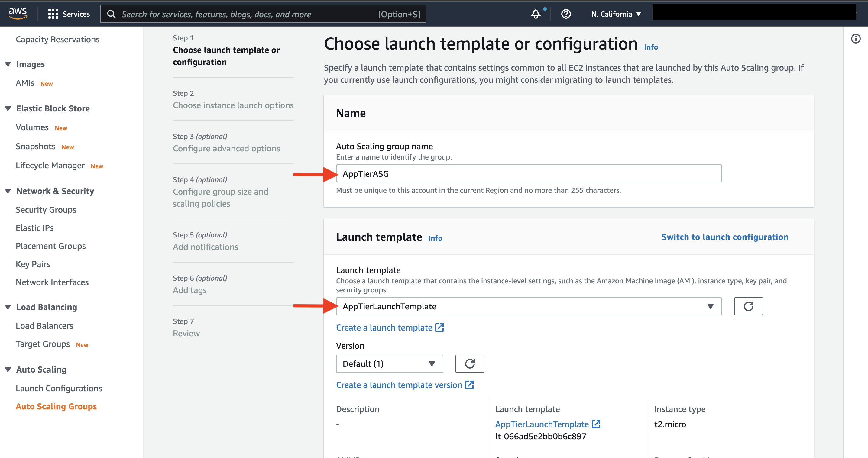Click the external link icon beside Create a launch template
Screen dimensions: 868x458
click(x=440, y=327)
